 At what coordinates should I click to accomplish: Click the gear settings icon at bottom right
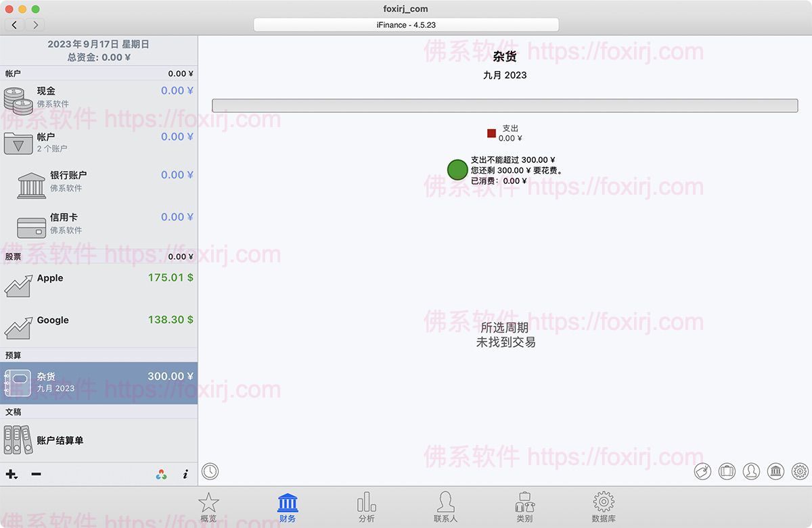coord(800,471)
